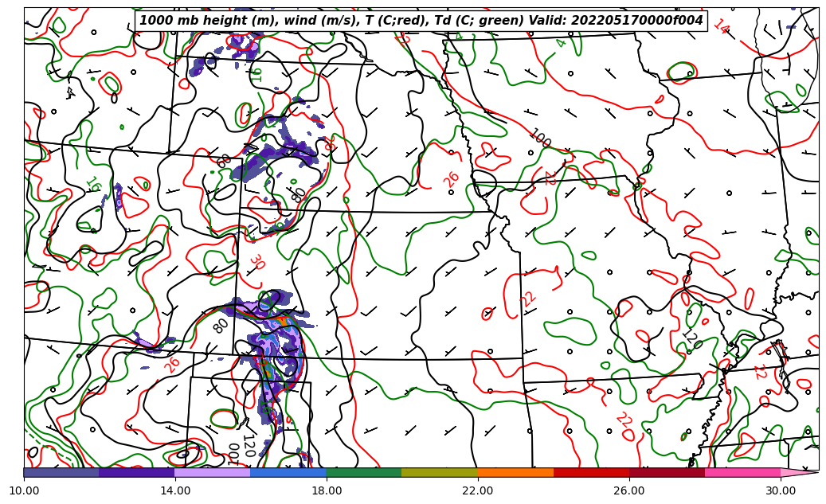Click the slate-blue colorbar segment right of 10.00
Screen dimensions: 826x504
pyautogui.click(x=61, y=472)
